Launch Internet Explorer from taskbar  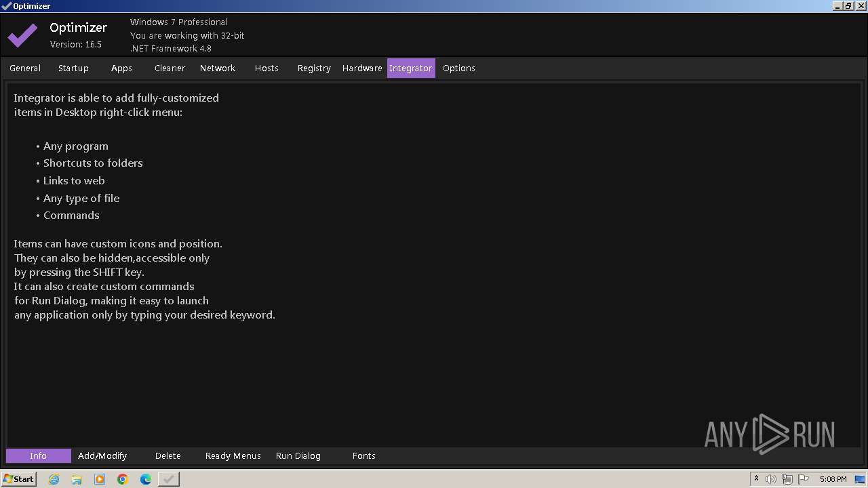54,479
